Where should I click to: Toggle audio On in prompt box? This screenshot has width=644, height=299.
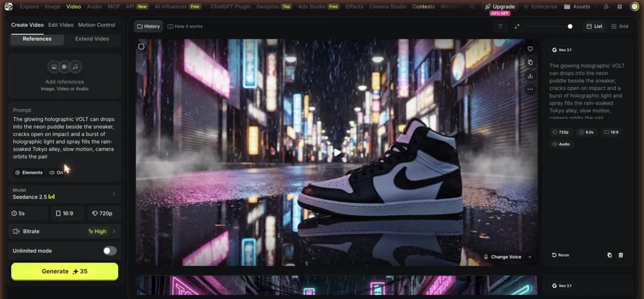56,172
